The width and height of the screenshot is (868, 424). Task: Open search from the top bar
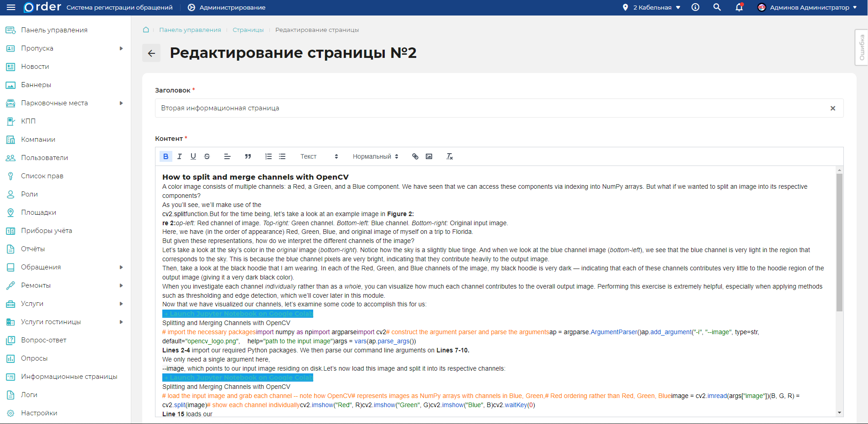(x=717, y=7)
